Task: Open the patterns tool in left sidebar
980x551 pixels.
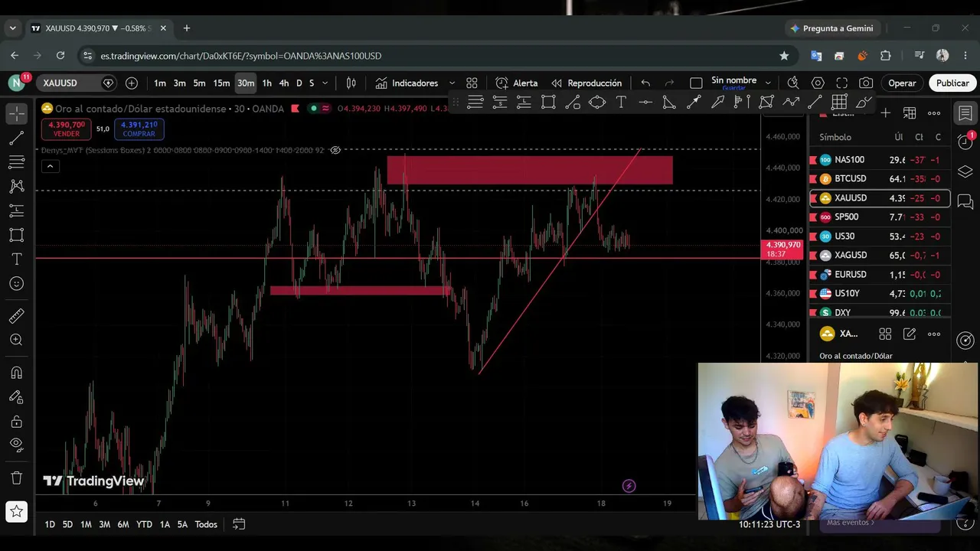Action: pos(16,186)
